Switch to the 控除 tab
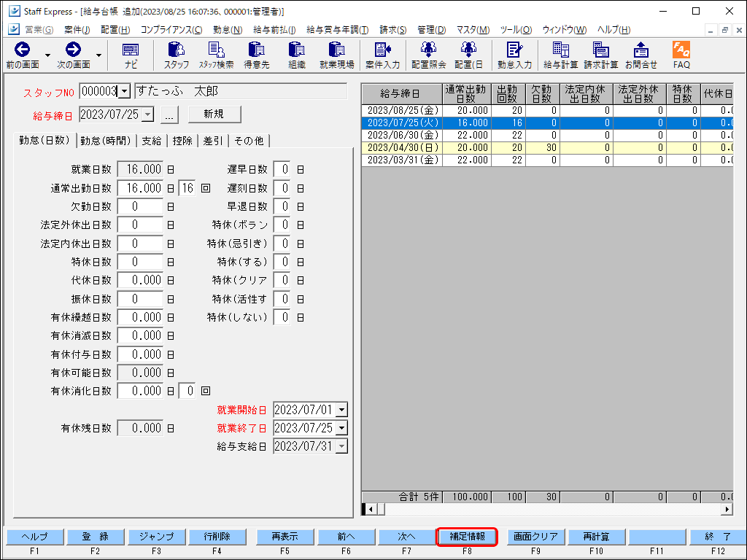 coord(182,141)
